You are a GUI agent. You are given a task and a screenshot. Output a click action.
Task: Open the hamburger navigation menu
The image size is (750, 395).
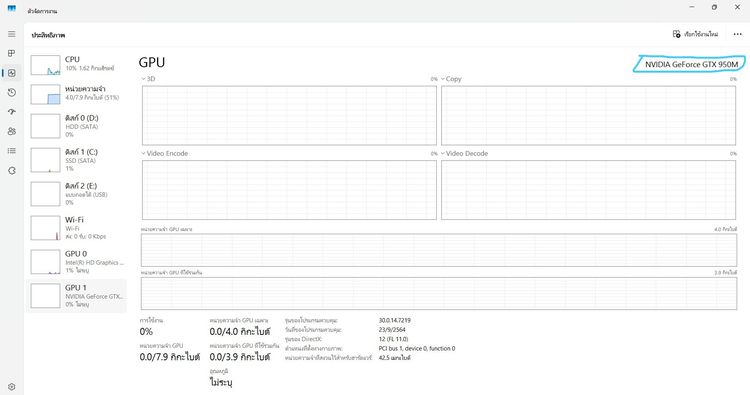click(11, 34)
